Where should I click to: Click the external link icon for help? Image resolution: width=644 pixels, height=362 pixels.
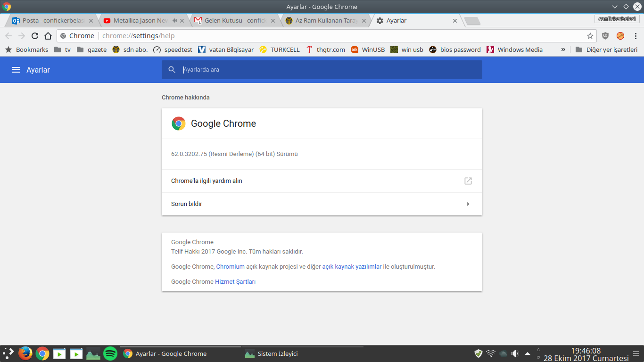pos(468,181)
